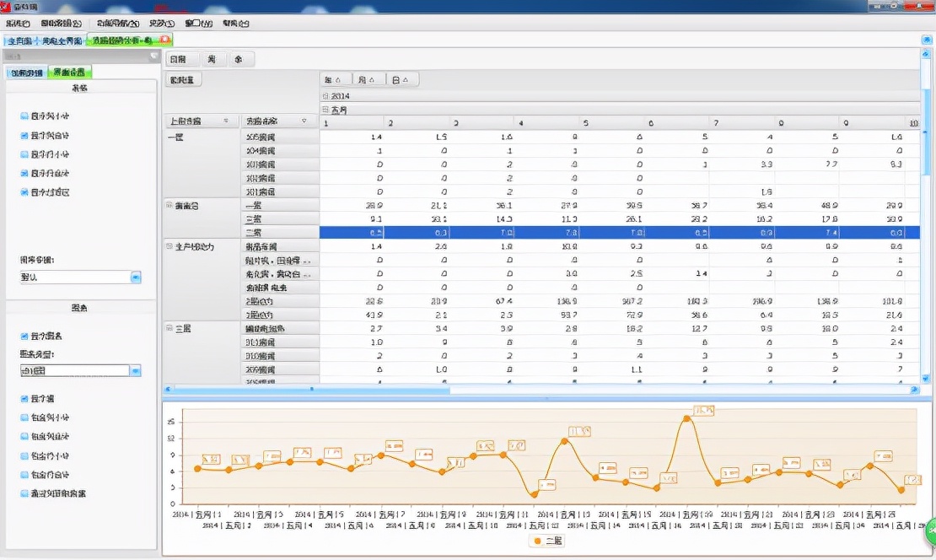Image resolution: width=936 pixels, height=560 pixels.
Task: Toggle the first checkbox in the upper options group
Action: [x=24, y=116]
